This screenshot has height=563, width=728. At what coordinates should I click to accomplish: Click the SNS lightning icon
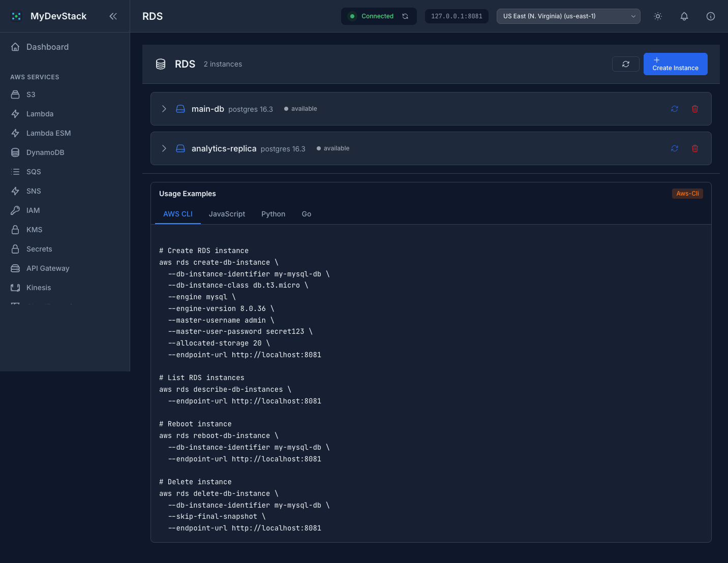(15, 191)
